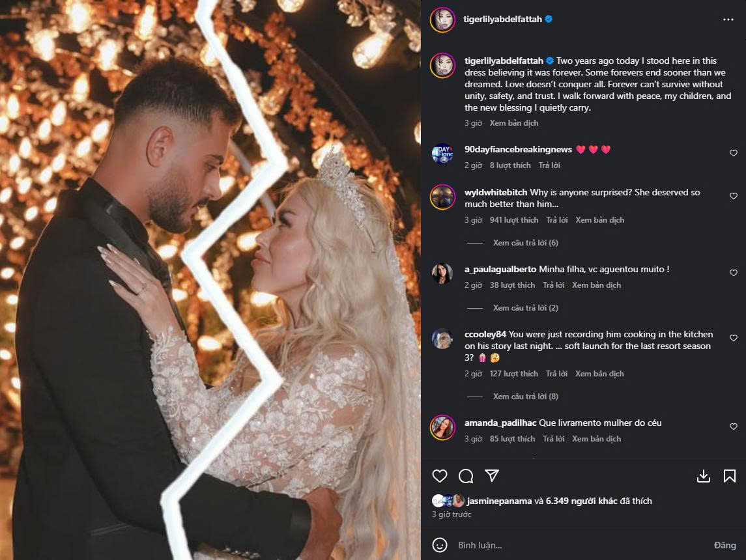Screen dimensions: 746x560
Task: Open jasminepanama profile from likes
Action: (x=499, y=501)
